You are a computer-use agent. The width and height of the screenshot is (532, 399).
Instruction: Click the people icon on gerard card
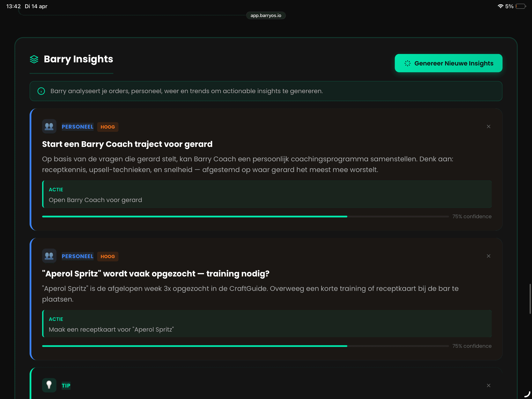(49, 127)
